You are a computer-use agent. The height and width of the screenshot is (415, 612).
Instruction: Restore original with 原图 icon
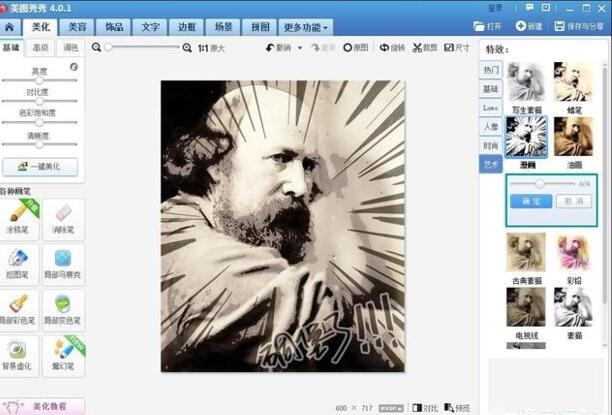[x=356, y=48]
